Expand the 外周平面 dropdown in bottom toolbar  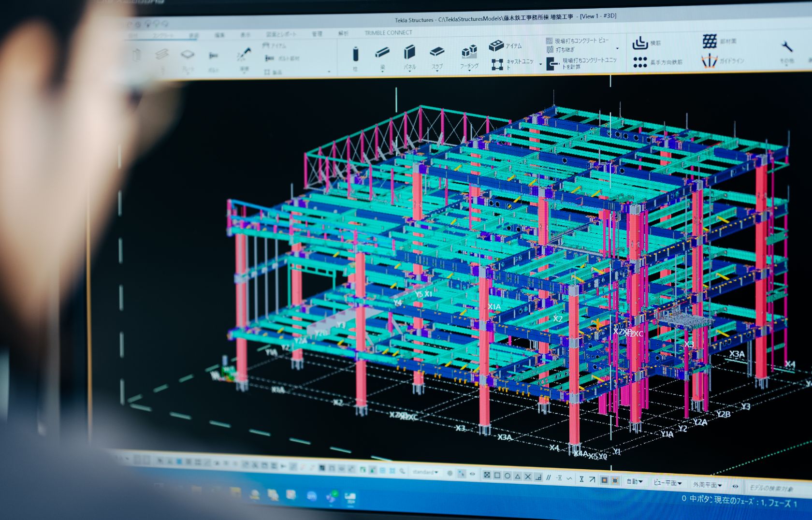pos(707,485)
